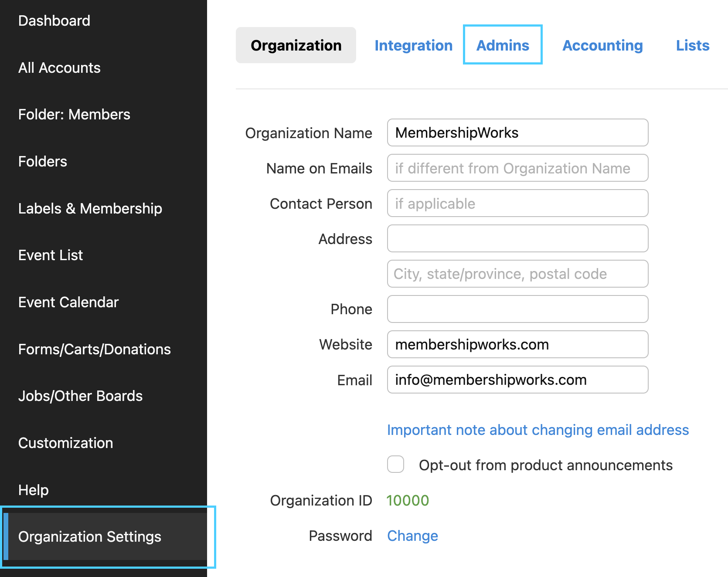Viewport: 728px width, 577px height.
Task: Select Labels & Membership menu item
Action: click(90, 208)
